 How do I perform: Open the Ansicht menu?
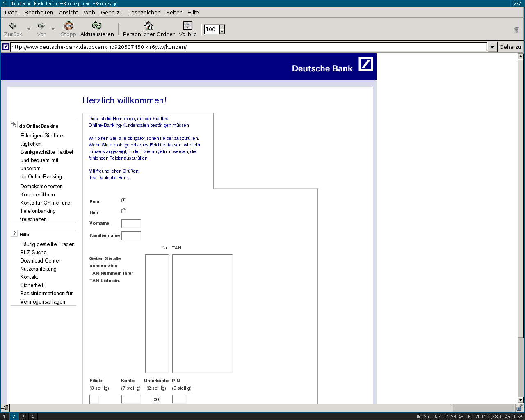(68, 12)
